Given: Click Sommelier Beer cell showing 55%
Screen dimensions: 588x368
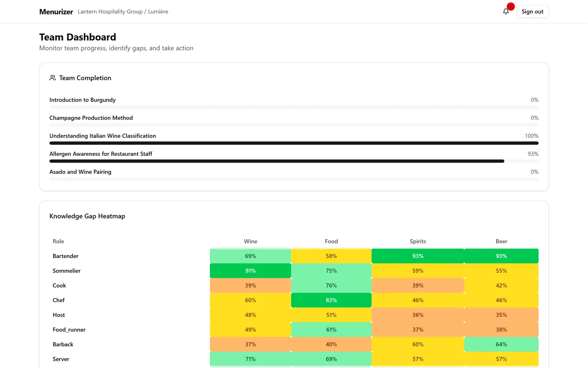Looking at the screenshot, I should pos(501,271).
